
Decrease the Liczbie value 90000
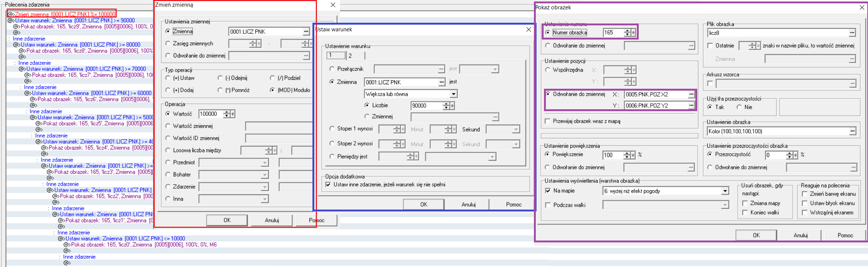(x=446, y=108)
